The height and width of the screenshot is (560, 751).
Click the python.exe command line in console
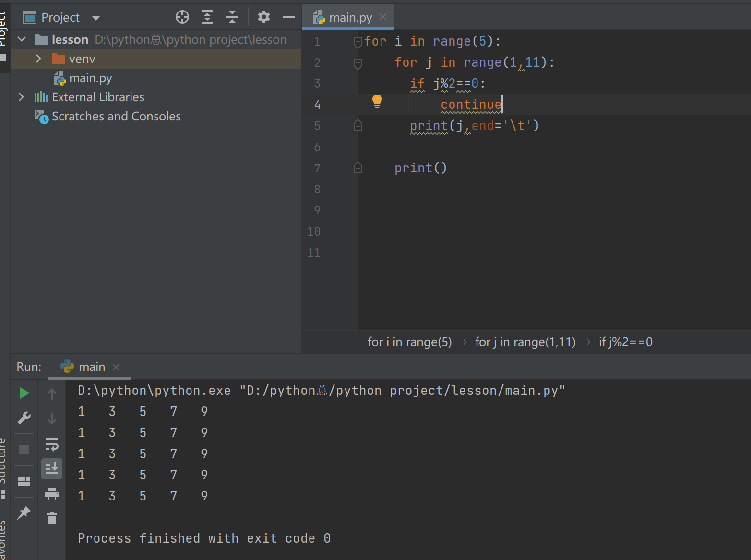pyautogui.click(x=322, y=391)
